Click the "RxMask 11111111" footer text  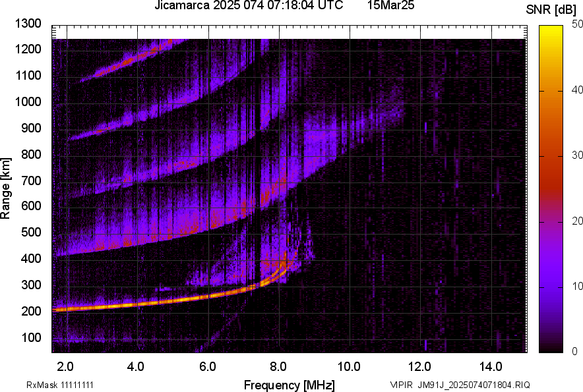(60, 385)
